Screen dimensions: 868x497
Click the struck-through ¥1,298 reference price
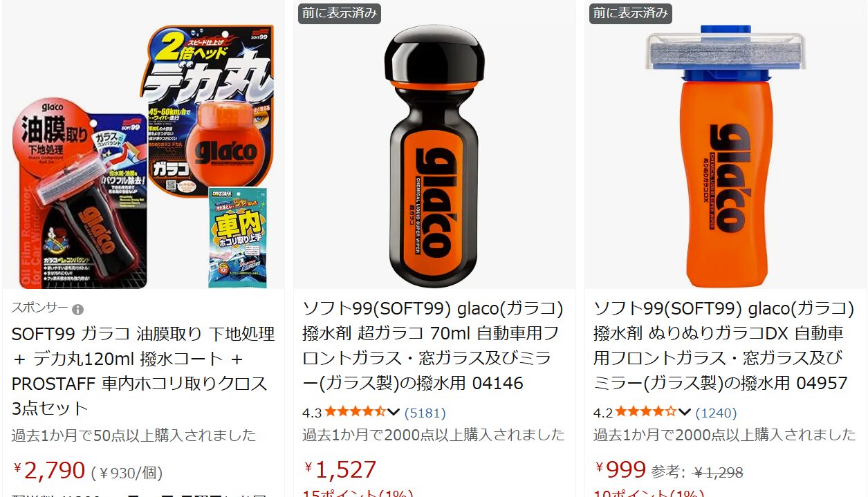(719, 473)
